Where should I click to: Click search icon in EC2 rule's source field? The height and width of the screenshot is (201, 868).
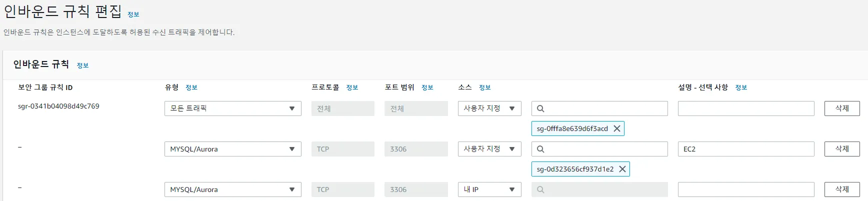[x=540, y=149]
